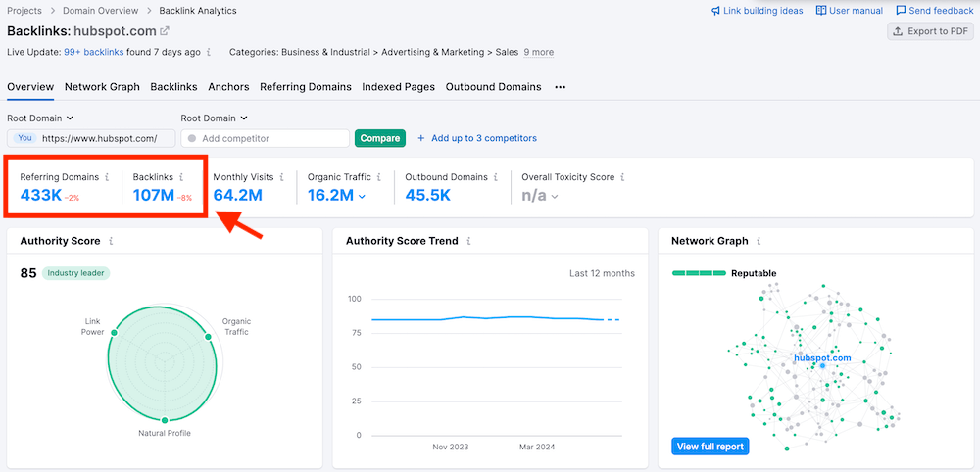The width and height of the screenshot is (980, 472).
Task: Open the Link building ideas link
Action: point(757,11)
